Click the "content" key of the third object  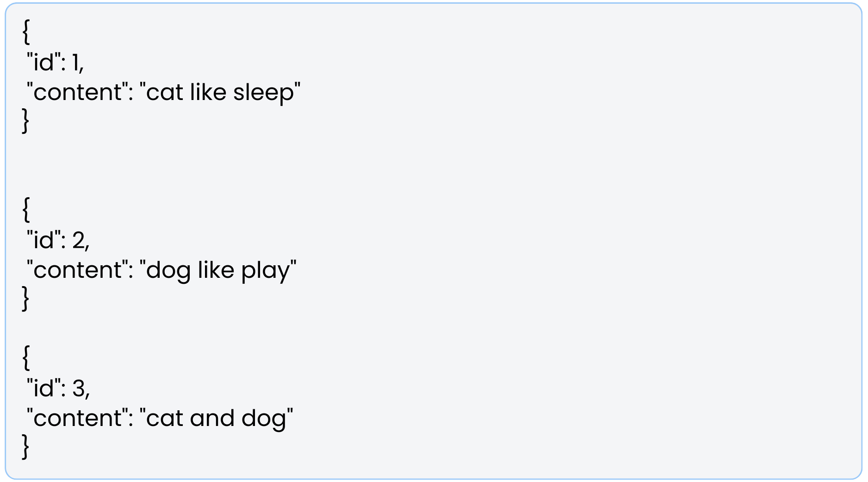click(x=77, y=418)
